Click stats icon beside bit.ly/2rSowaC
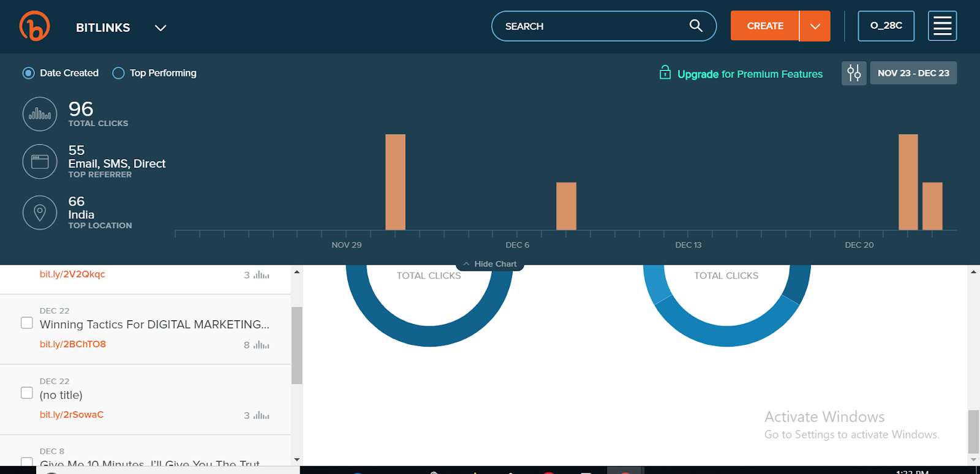 pyautogui.click(x=262, y=415)
